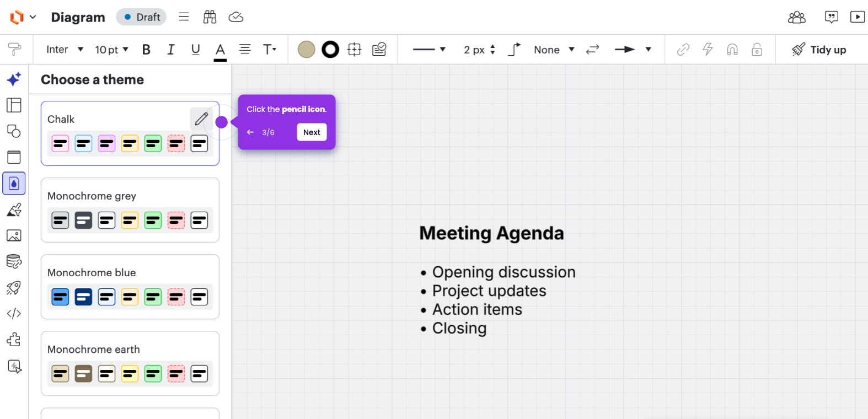This screenshot has height=419, width=868.
Task: Open the 10 pt font size dropdown
Action: [111, 50]
